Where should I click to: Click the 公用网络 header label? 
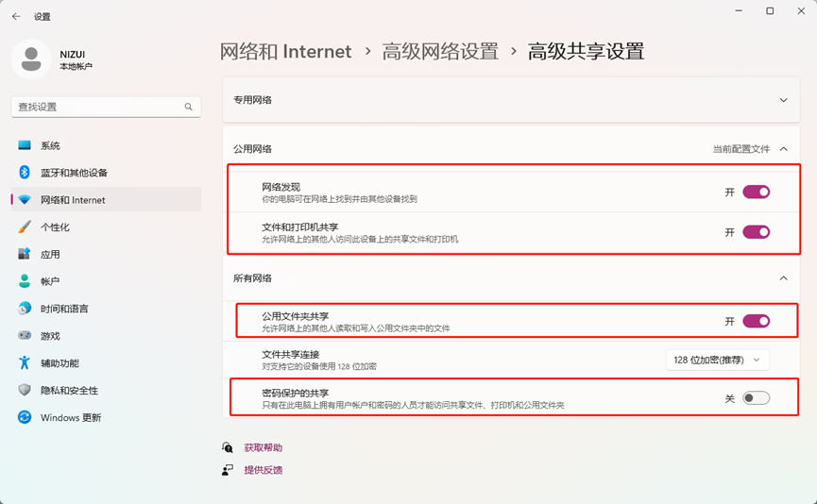click(x=252, y=149)
